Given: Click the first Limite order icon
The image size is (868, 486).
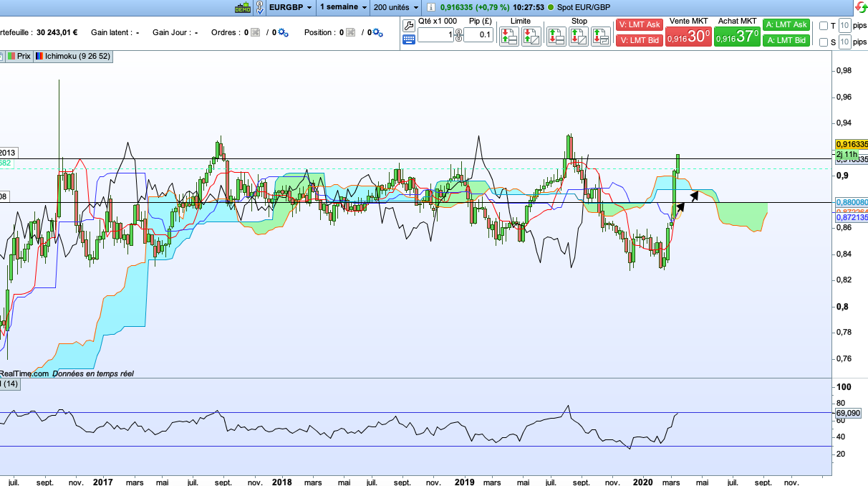Looking at the screenshot, I should [x=508, y=37].
